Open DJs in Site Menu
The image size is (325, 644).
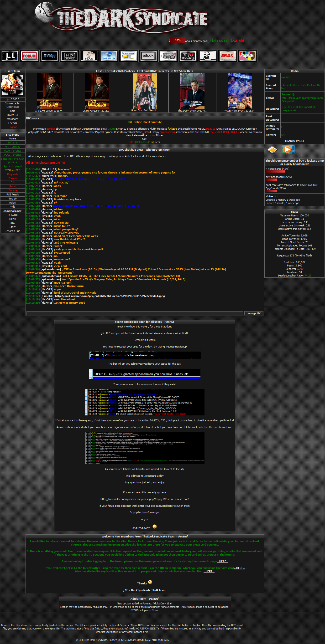coord(12,183)
